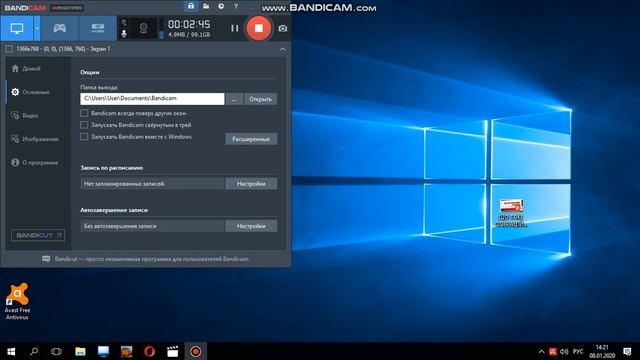
Task: Open the taskbar clock and date
Action: (602, 351)
